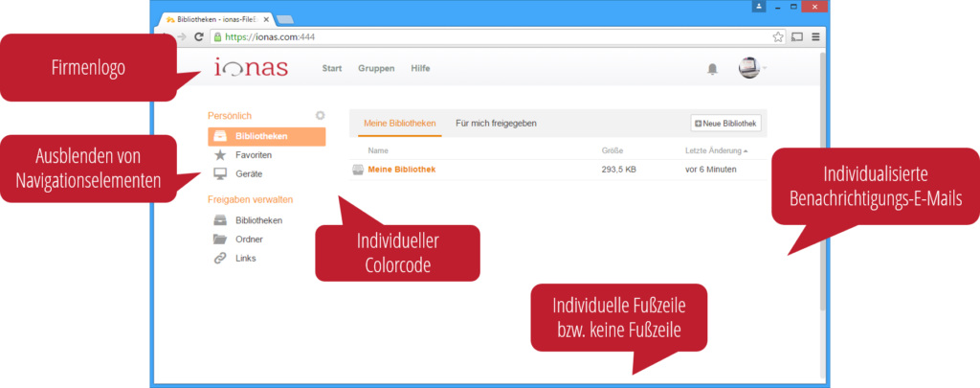Open Start in top navigation

click(332, 68)
